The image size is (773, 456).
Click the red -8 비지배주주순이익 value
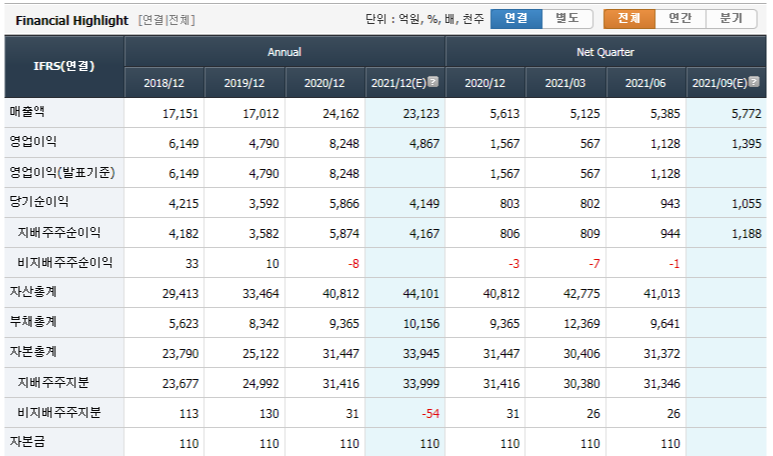click(x=353, y=264)
